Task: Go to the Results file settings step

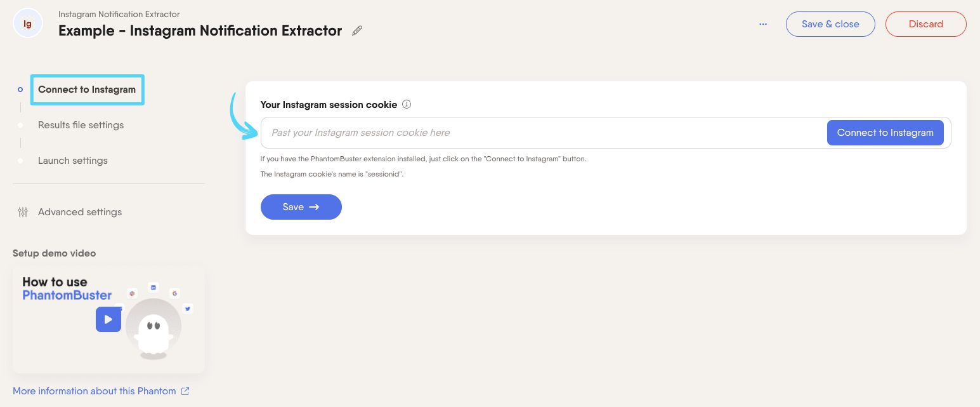Action: tap(81, 125)
